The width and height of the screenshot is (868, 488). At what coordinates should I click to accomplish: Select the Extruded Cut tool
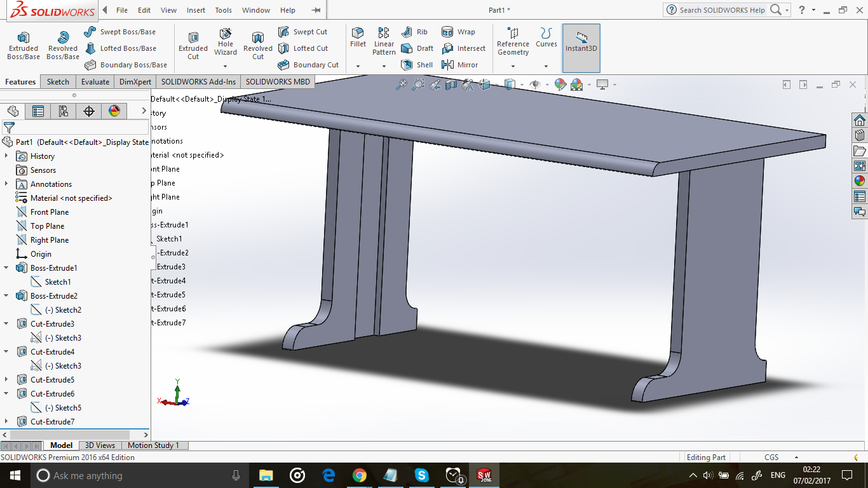pyautogui.click(x=193, y=46)
